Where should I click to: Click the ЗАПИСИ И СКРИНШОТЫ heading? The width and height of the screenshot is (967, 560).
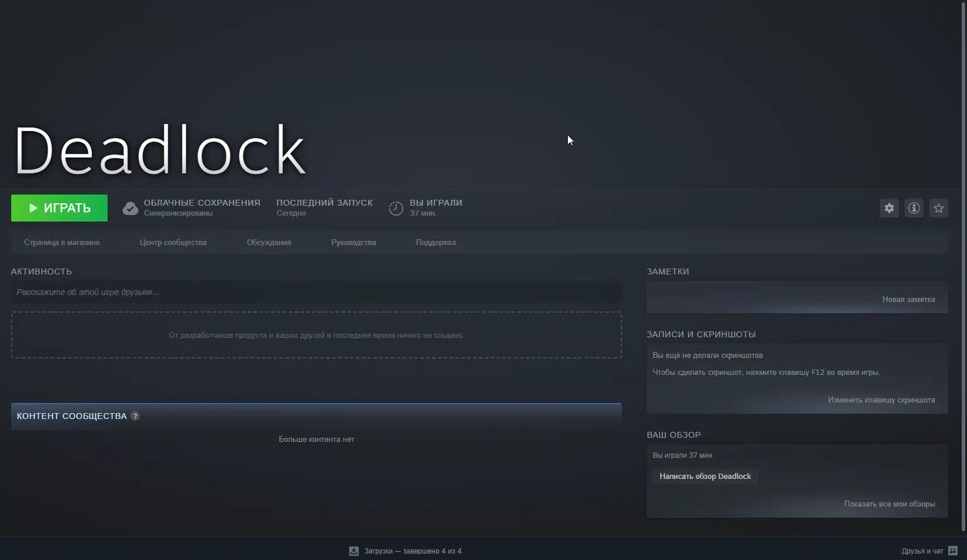[x=701, y=334]
